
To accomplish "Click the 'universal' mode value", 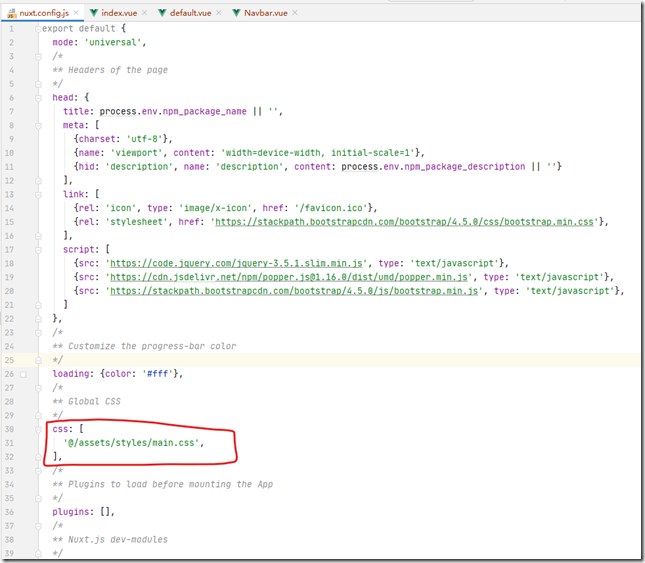I will [113, 42].
